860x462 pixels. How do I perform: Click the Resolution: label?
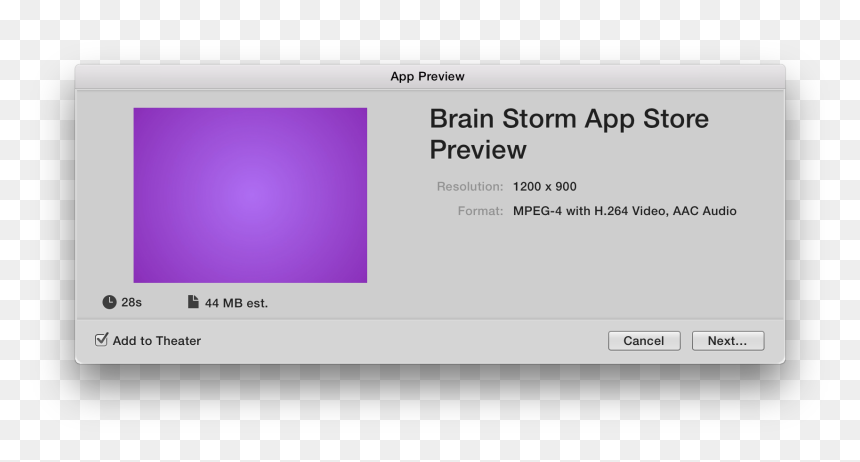click(x=470, y=187)
